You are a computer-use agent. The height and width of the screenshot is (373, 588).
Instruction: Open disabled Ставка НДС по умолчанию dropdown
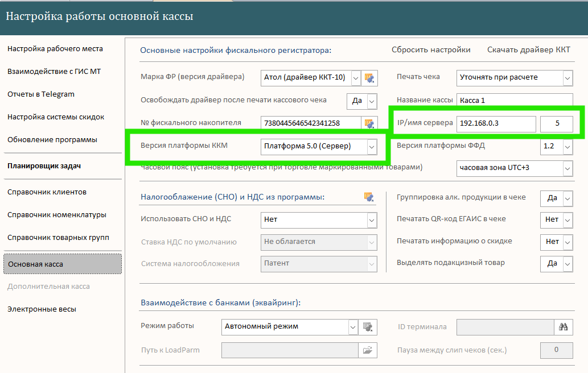tap(372, 242)
